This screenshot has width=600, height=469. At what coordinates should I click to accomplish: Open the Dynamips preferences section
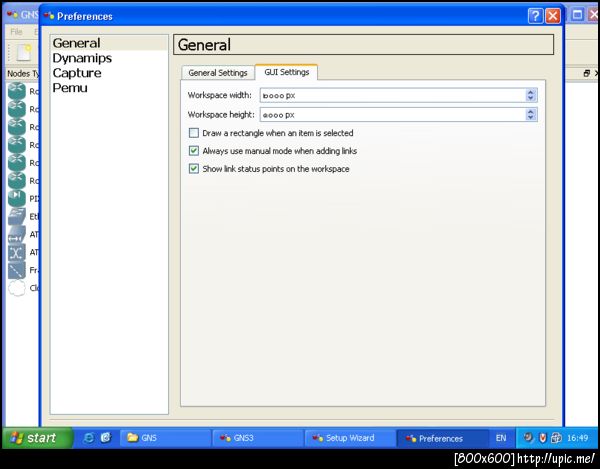pyautogui.click(x=109, y=58)
